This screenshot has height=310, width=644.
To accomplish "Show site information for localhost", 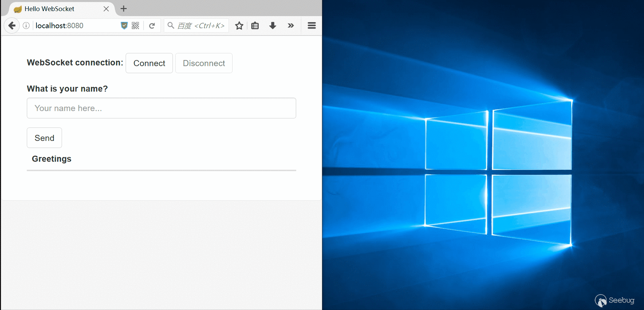I will point(26,26).
